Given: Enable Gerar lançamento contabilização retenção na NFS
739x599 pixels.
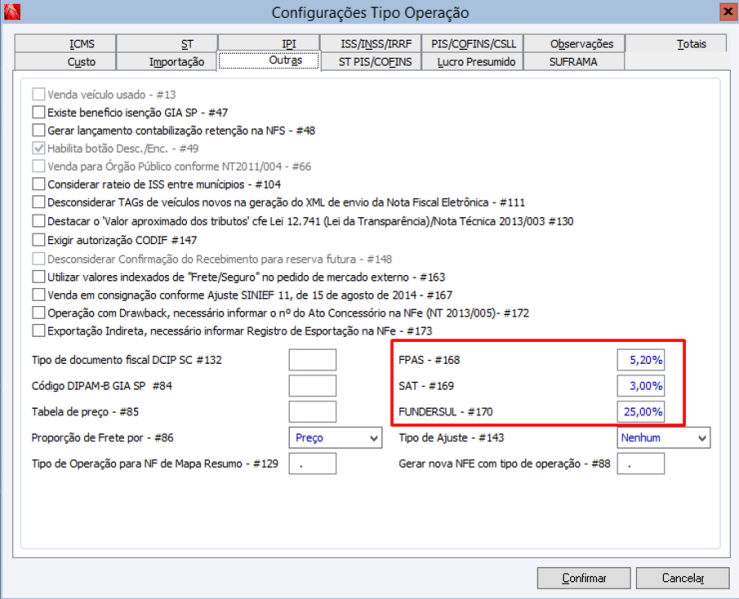Looking at the screenshot, I should click(39, 131).
